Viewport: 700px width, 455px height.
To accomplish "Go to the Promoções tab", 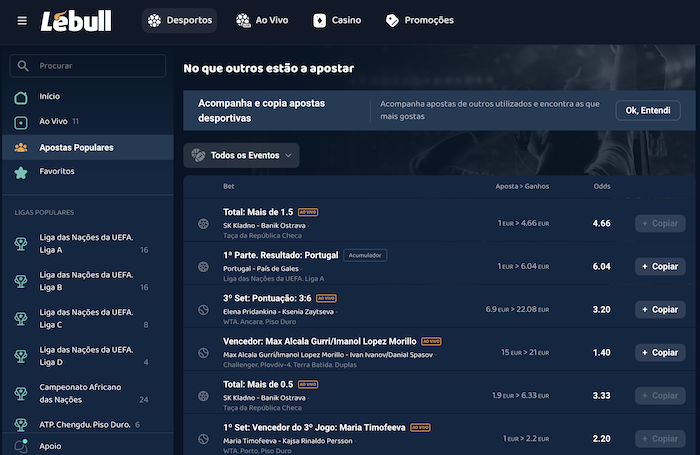I will [420, 21].
